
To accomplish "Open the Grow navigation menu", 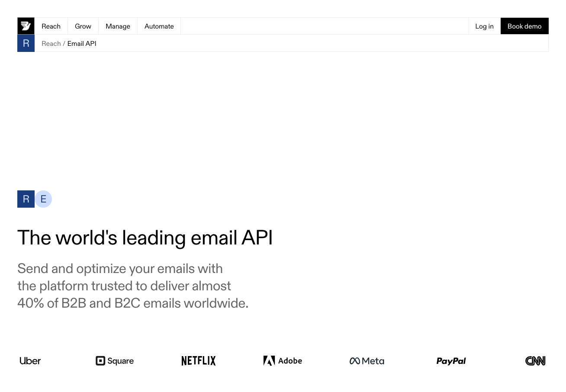I will coord(83,26).
